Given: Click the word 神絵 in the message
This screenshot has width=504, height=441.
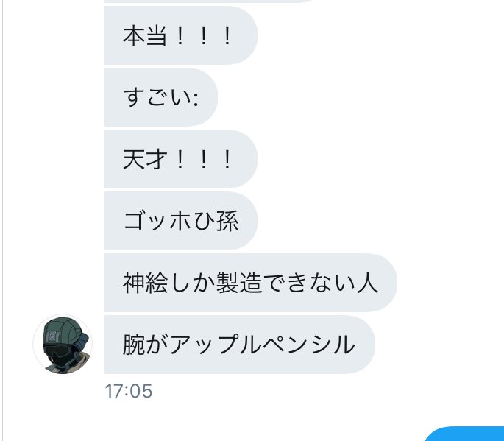Looking at the screenshot, I should [x=145, y=283].
